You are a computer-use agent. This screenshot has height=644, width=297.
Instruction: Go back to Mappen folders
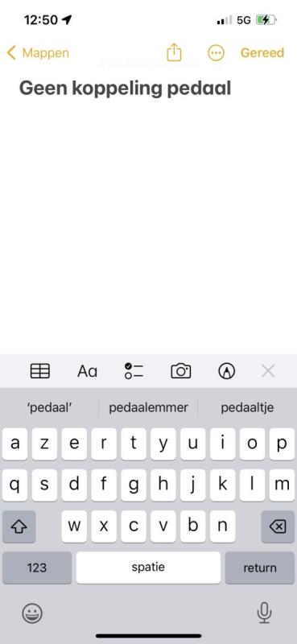click(x=38, y=53)
